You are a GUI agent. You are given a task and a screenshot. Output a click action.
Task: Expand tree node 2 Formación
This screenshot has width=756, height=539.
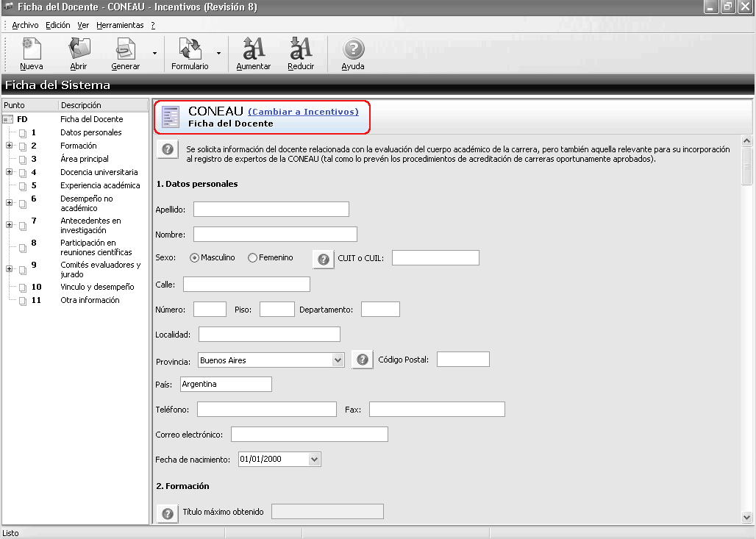[10, 146]
